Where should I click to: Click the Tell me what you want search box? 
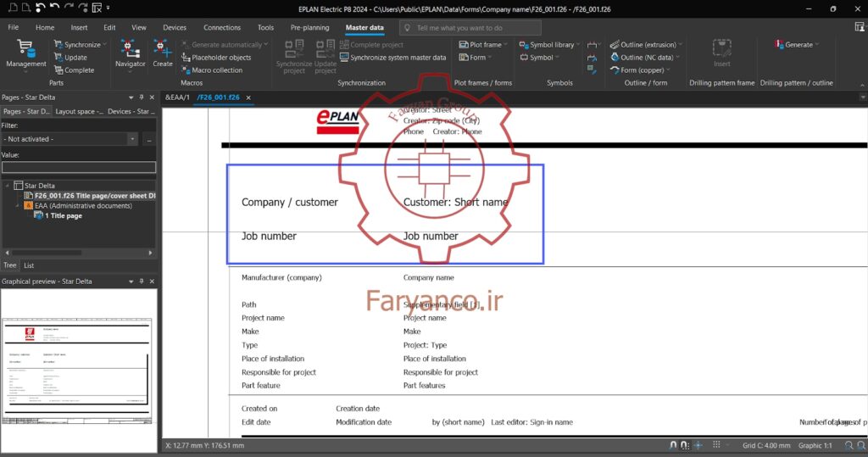coord(470,28)
